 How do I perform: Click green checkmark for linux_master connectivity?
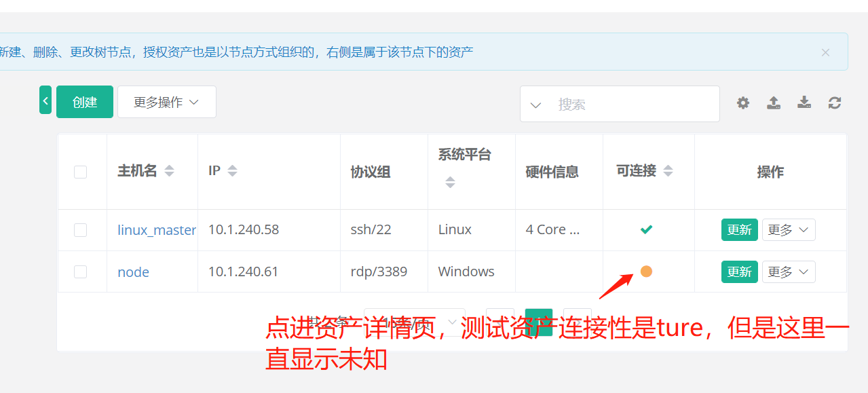[647, 229]
